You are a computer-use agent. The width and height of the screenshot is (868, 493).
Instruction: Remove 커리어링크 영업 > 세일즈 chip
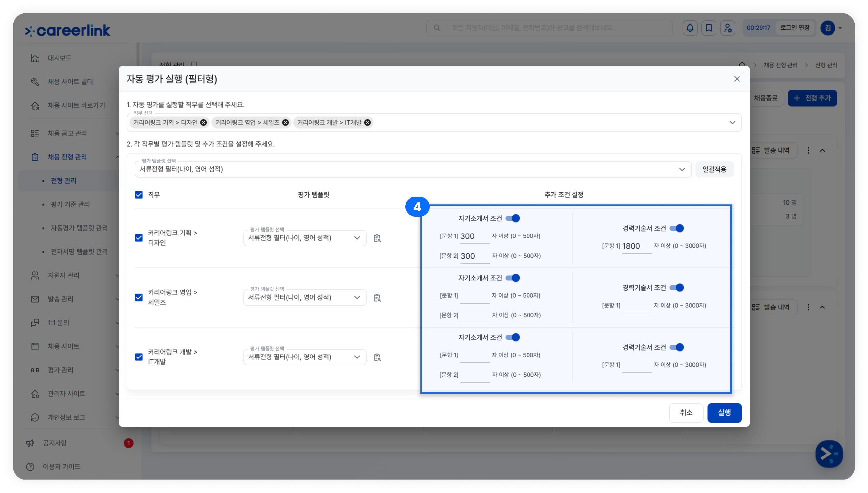(285, 123)
